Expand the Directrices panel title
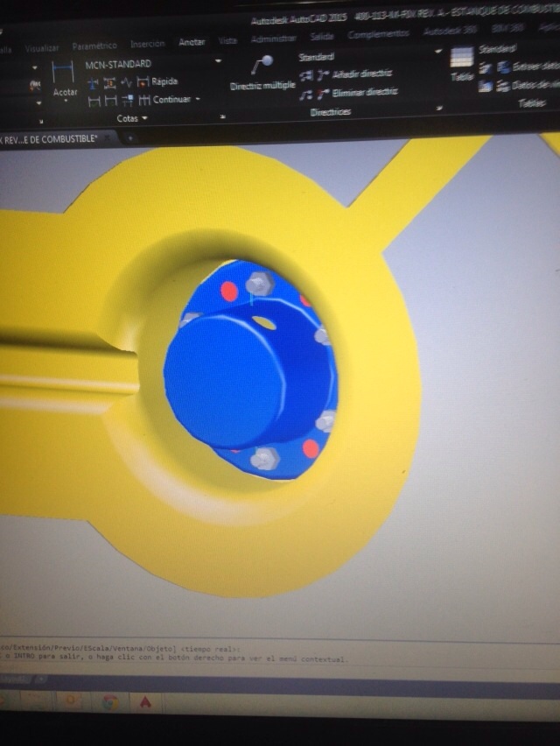 pyautogui.click(x=330, y=112)
